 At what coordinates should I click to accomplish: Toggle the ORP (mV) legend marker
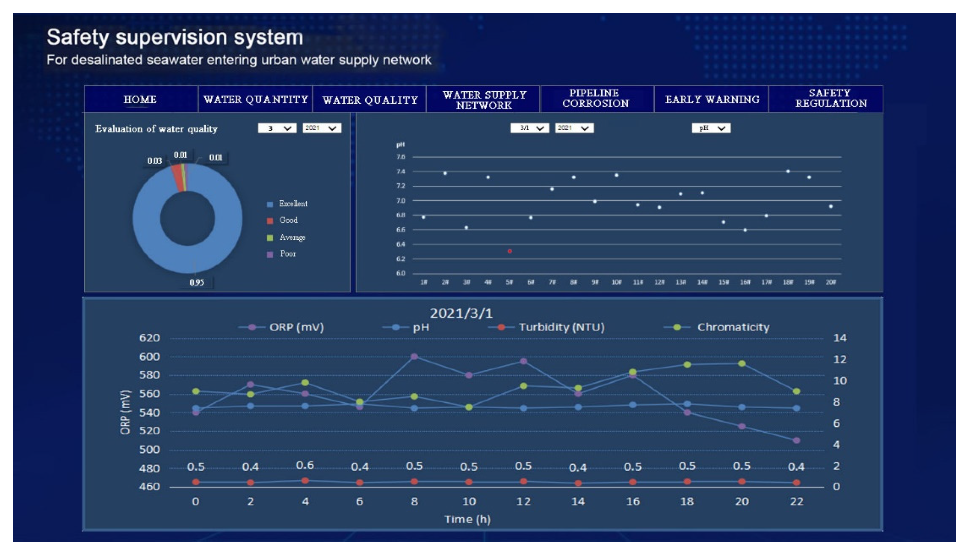click(252, 327)
